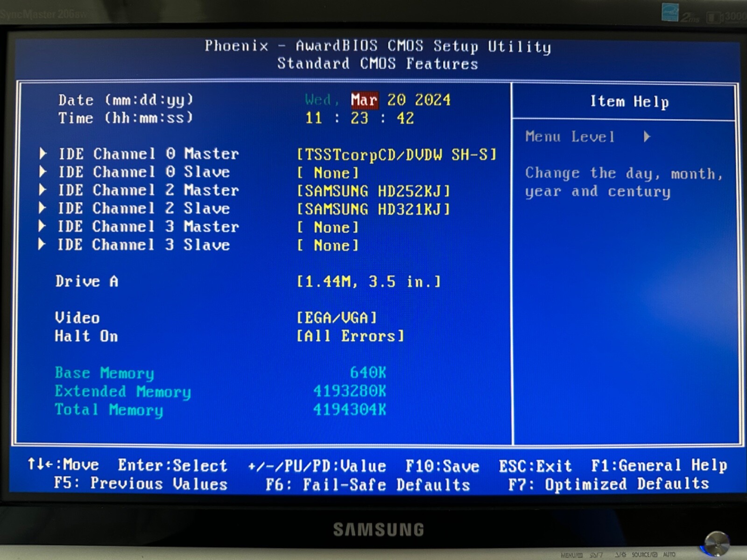Select the minutes value 23
The height and width of the screenshot is (560, 747).
pos(359,118)
